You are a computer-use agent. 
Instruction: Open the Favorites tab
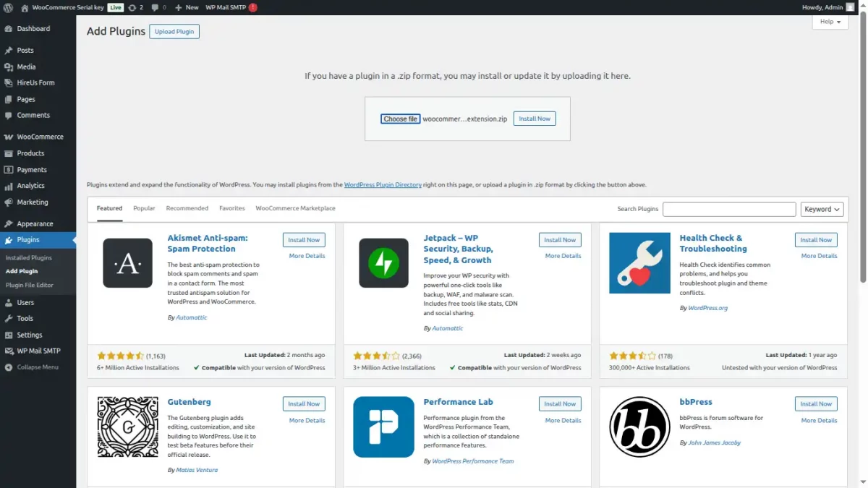(x=232, y=208)
